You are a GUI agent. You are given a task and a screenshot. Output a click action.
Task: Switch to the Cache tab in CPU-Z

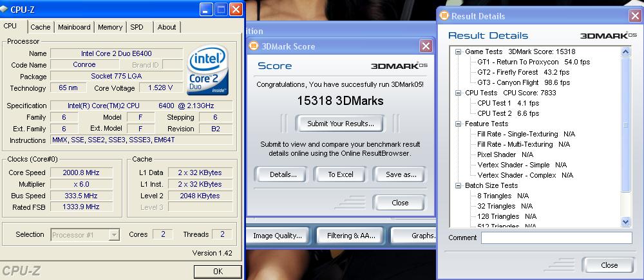[41, 27]
